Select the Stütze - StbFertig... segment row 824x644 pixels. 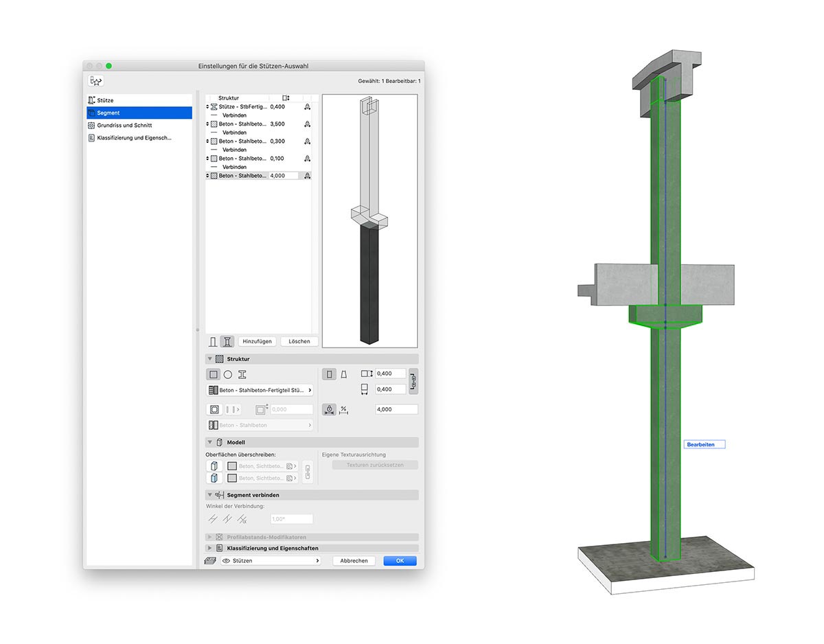[x=258, y=107]
